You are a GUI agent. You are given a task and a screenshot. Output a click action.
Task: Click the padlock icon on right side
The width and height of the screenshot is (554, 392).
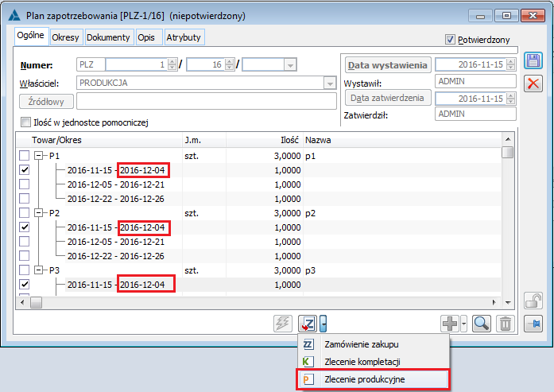[534, 301]
